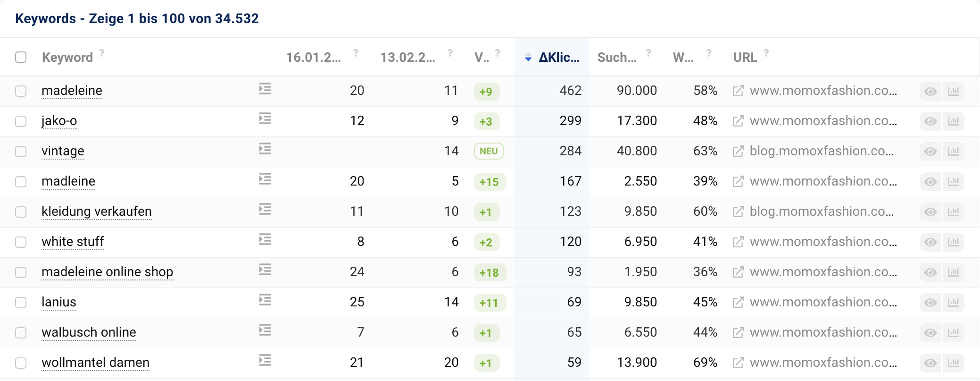Screen dimensions: 980x381
Task: Toggle eye preview for jako-o row
Action: (930, 121)
